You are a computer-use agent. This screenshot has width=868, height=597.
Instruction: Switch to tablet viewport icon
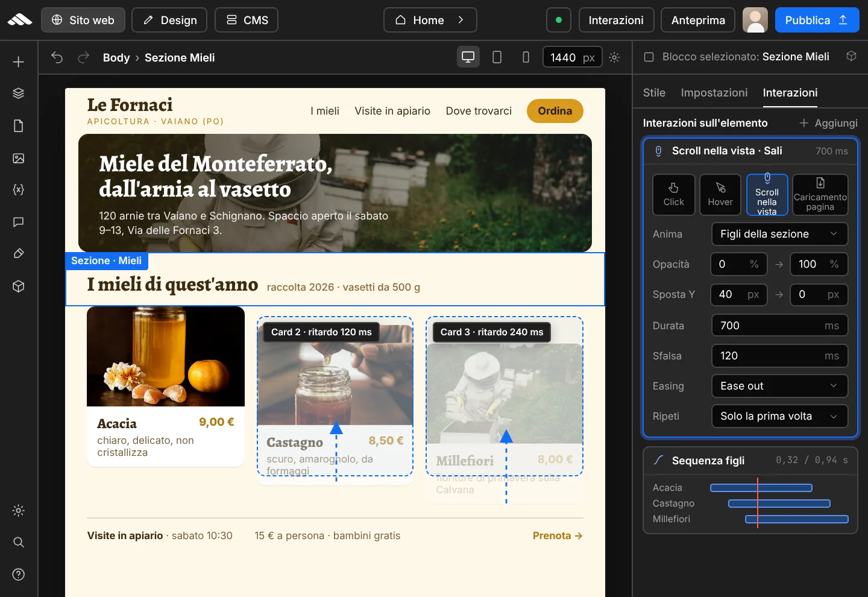(x=497, y=57)
